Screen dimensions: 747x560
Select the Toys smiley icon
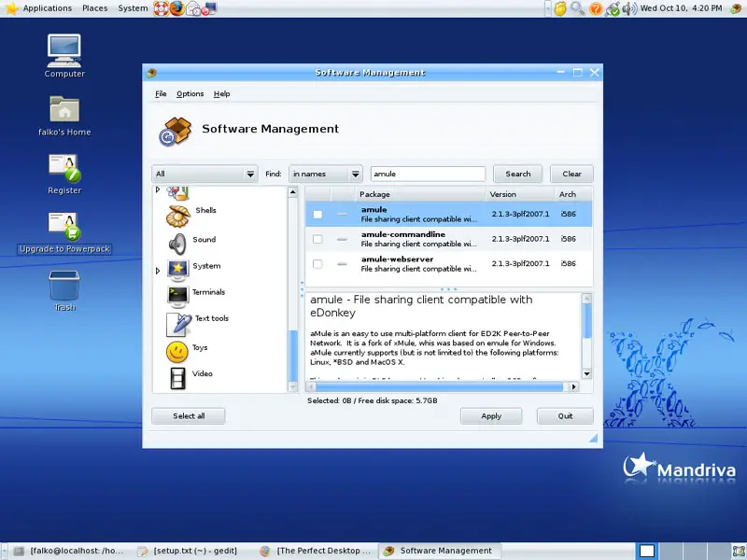point(177,351)
